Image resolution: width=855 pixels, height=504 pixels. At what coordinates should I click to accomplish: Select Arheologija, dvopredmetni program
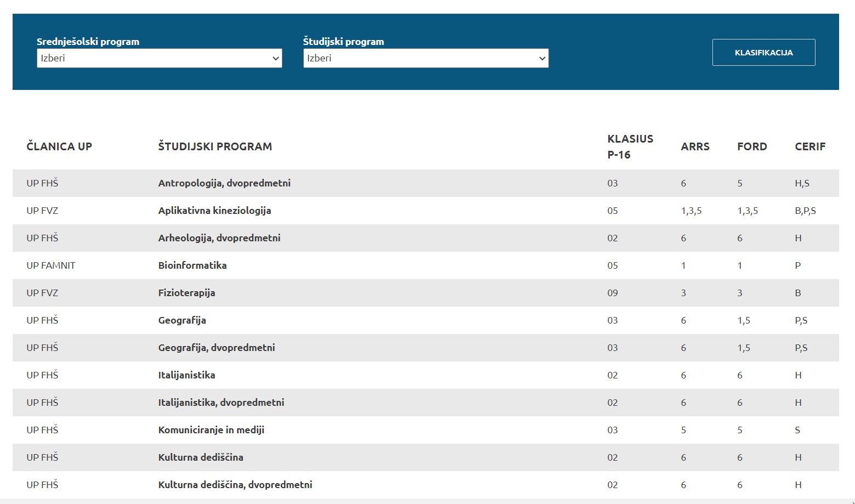(x=219, y=238)
